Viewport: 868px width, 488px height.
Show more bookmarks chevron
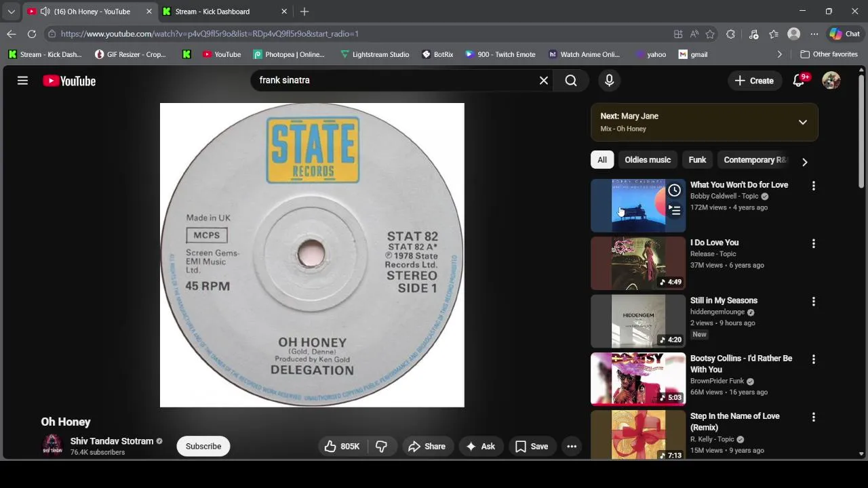pyautogui.click(x=779, y=54)
